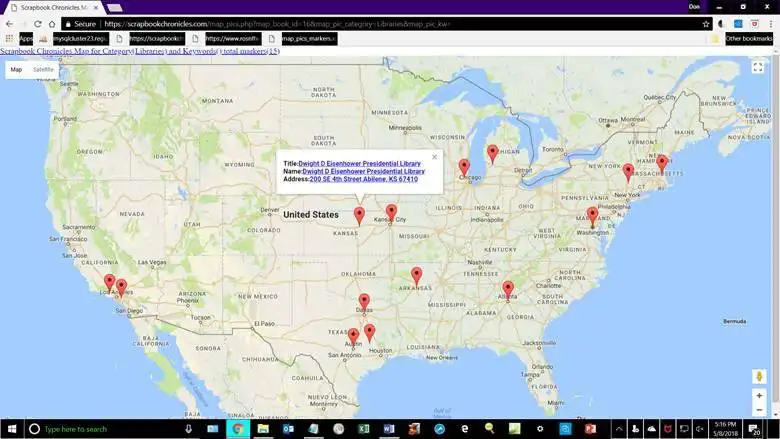Click the westernmost marker near Los Angeles
Screen dimensions: 780x439
(x=109, y=283)
